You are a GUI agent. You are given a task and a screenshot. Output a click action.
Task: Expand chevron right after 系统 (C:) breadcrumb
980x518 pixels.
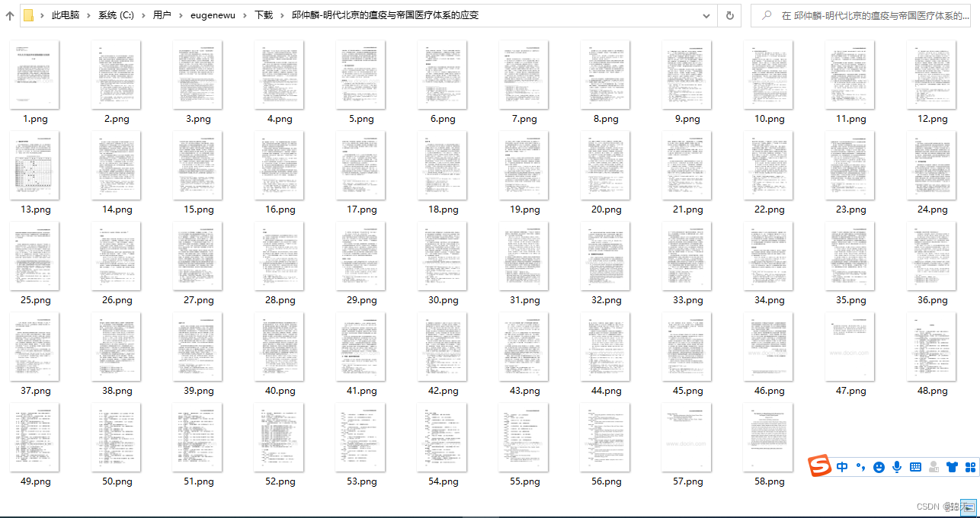(x=143, y=15)
